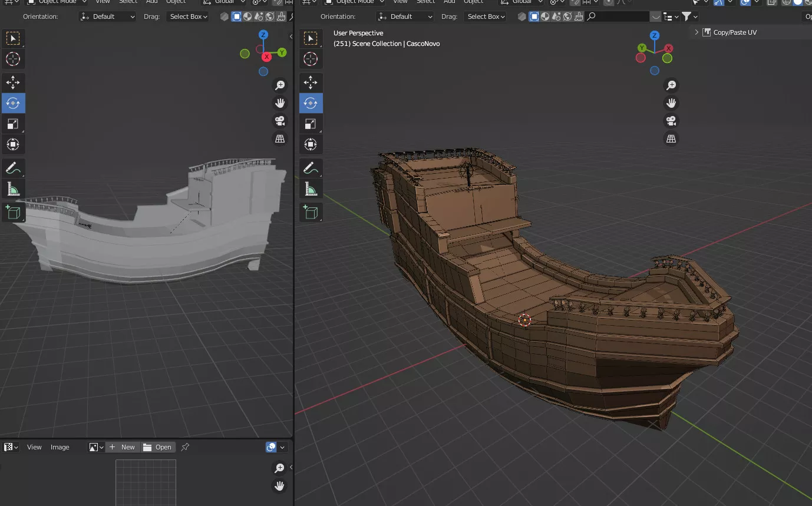
Task: Choose the Annotate pencil tool in right viewport
Action: pyautogui.click(x=311, y=168)
